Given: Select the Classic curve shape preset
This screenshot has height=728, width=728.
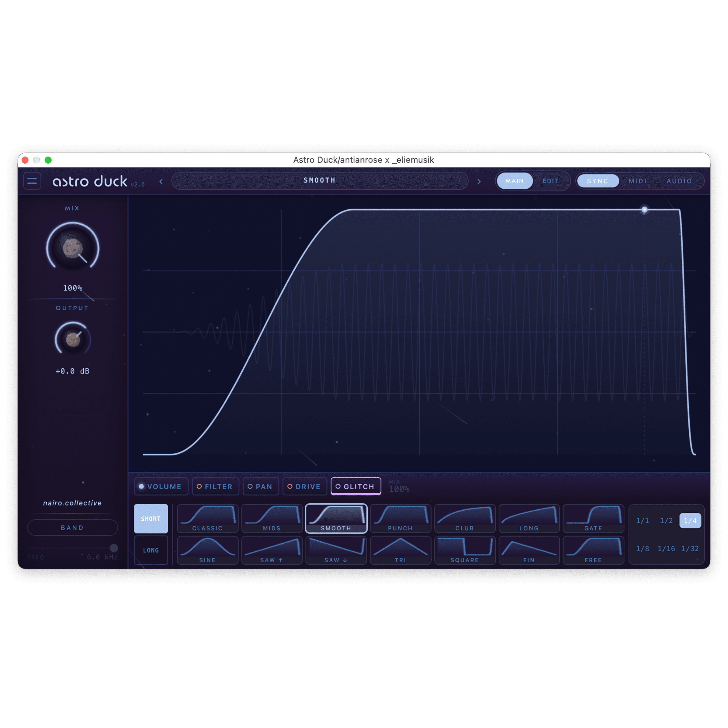Looking at the screenshot, I should [208, 519].
